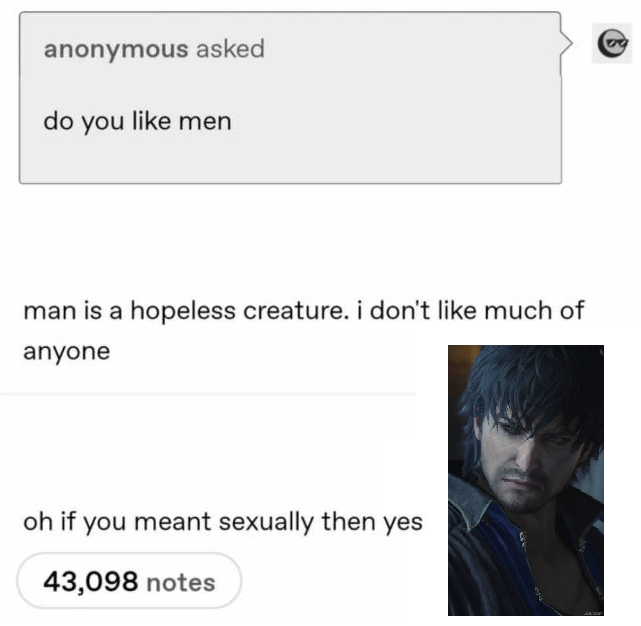Click the word 'sexually' in the post
Viewport: 641px width, 626px height.
[266, 523]
